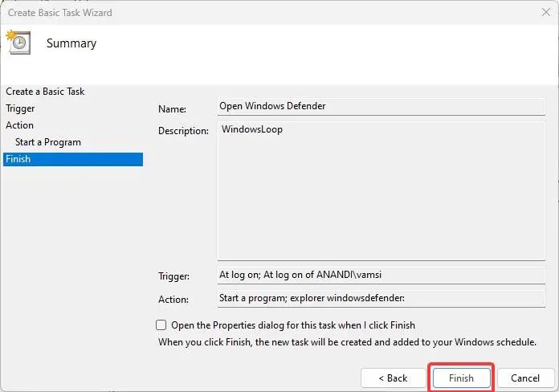The width and height of the screenshot is (559, 392).
Task: Click the Description: label
Action: [x=183, y=131]
